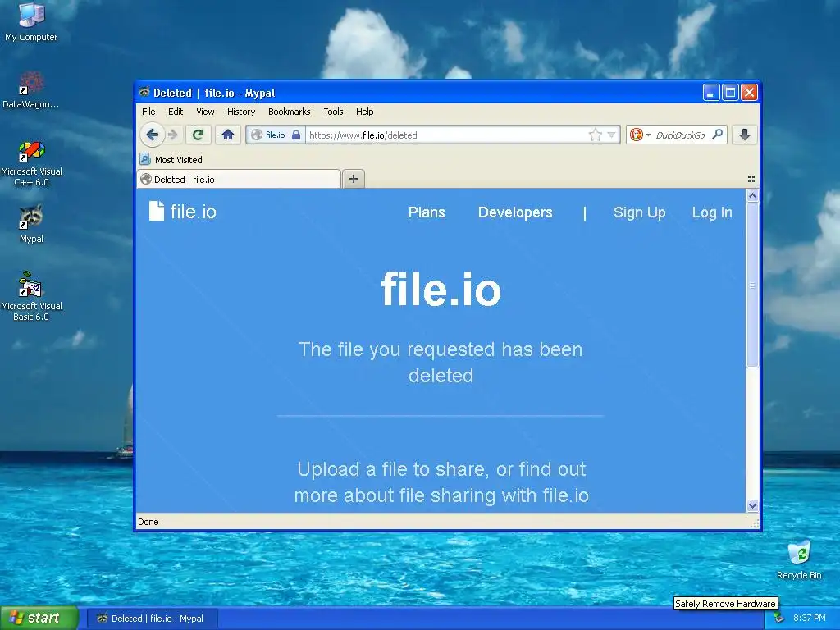This screenshot has width=840, height=630.
Task: Click the file.io logo in page header
Action: point(183,212)
